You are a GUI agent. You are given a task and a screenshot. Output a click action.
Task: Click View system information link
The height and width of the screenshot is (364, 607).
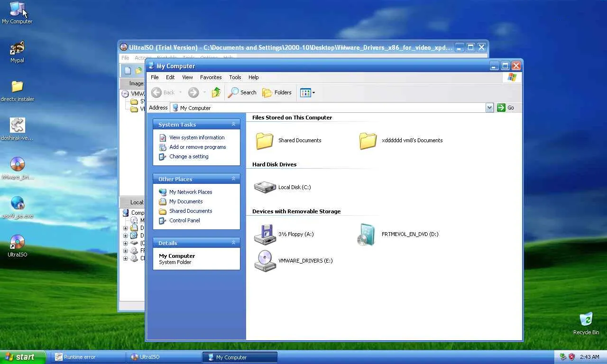tap(197, 137)
